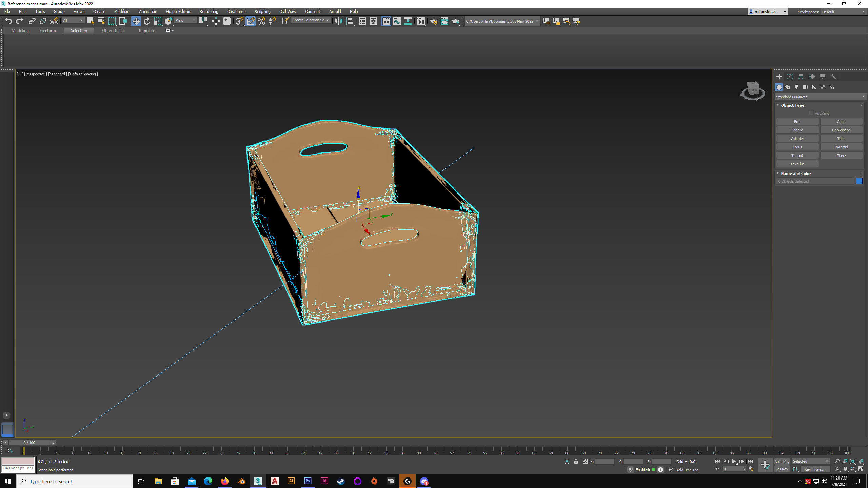
Task: Click the Teapot primitive button
Action: tap(797, 155)
